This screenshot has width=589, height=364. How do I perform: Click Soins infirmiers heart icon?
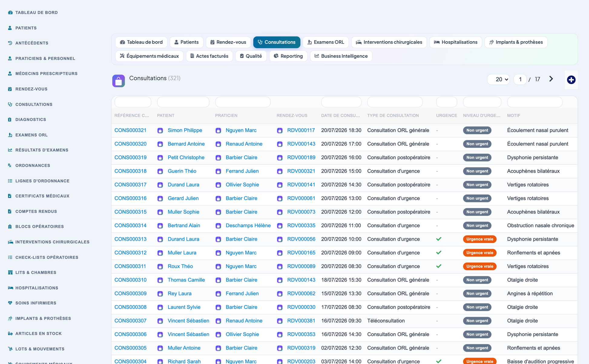10,303
